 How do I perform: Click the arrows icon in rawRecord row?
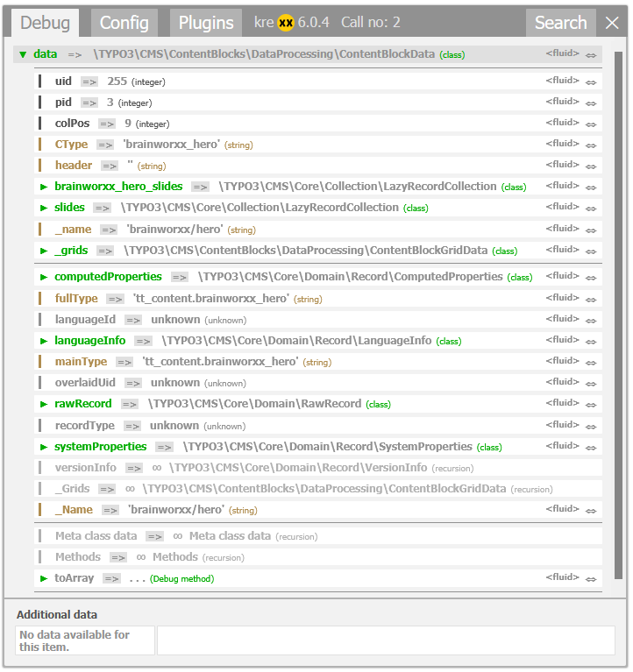(x=591, y=405)
